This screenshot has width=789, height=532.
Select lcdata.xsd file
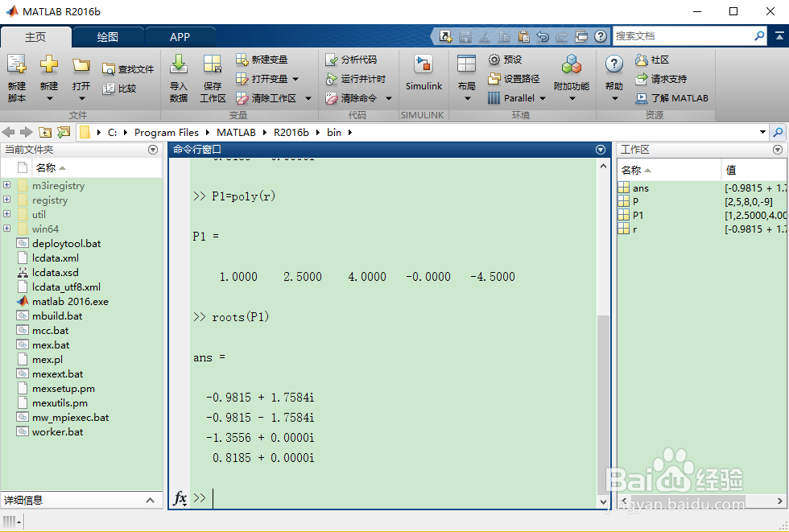(x=56, y=273)
